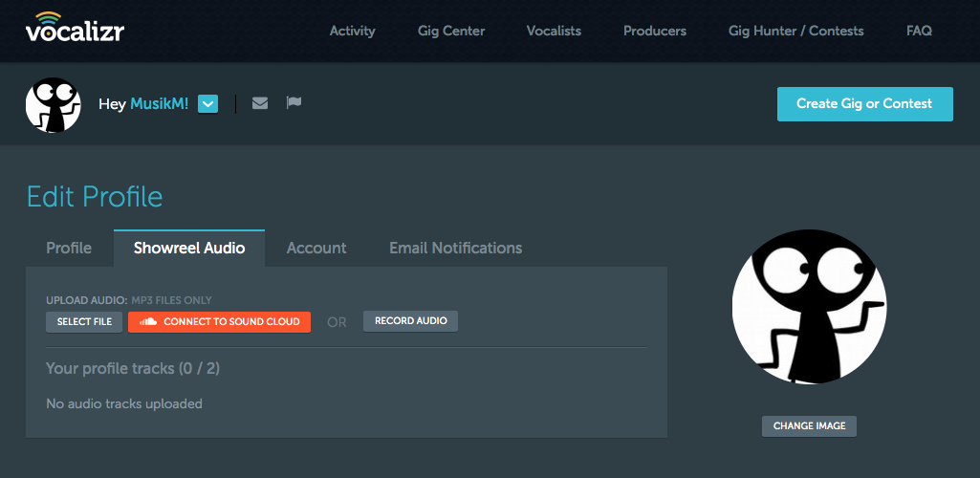The image size is (980, 478).
Task: Click the SoundCloud cloud icon
Action: click(x=148, y=322)
